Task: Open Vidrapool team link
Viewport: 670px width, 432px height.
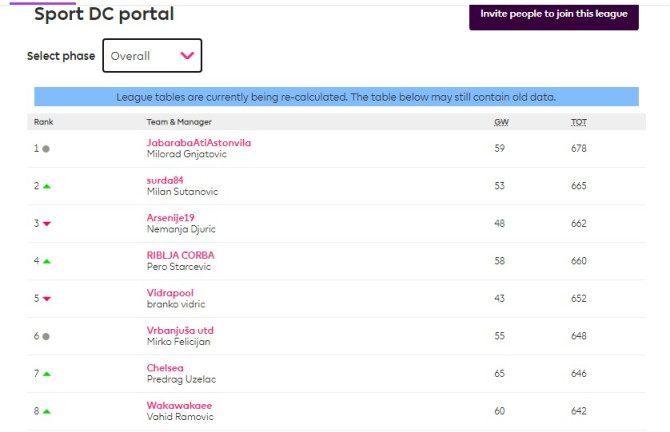Action: (x=170, y=293)
